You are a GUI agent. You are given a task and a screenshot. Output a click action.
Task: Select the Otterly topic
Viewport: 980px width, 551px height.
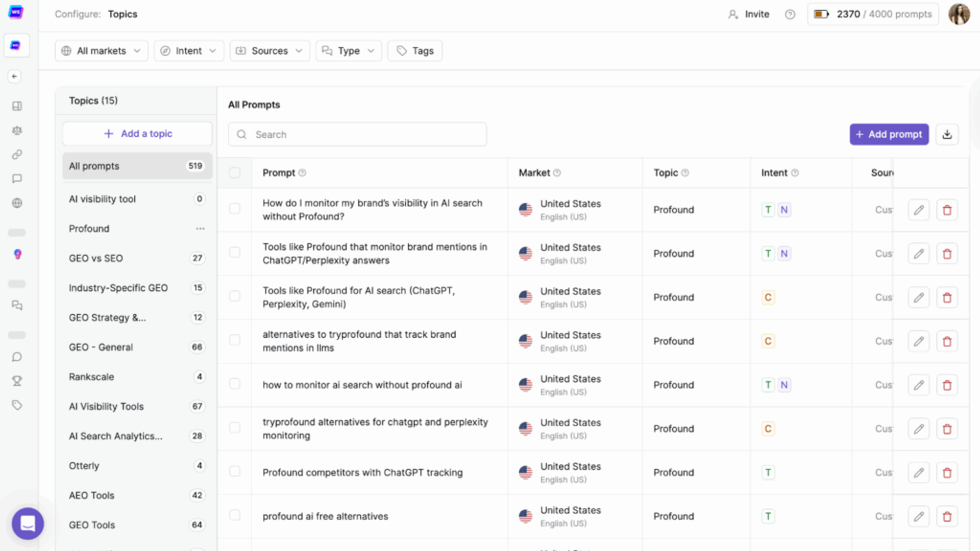click(x=137, y=466)
